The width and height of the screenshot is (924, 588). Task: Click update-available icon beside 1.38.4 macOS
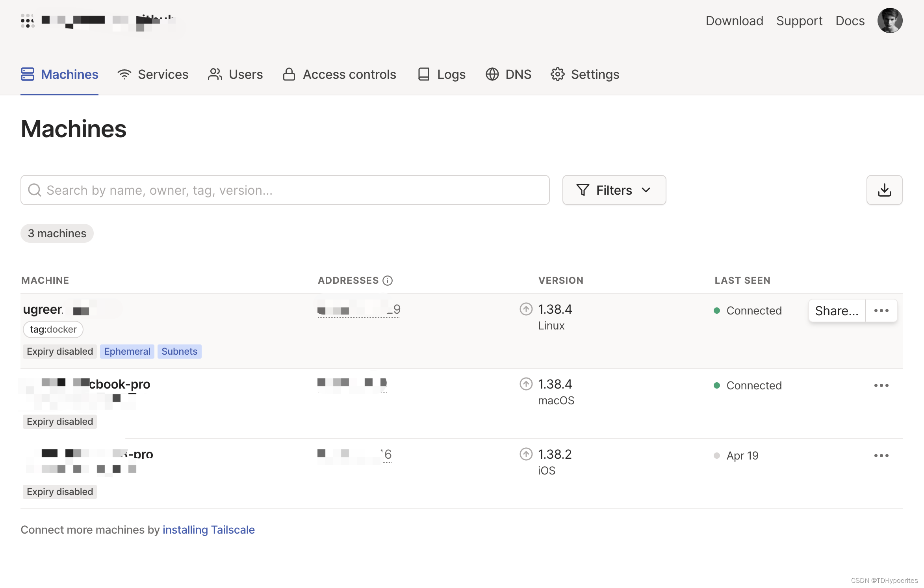click(x=526, y=384)
